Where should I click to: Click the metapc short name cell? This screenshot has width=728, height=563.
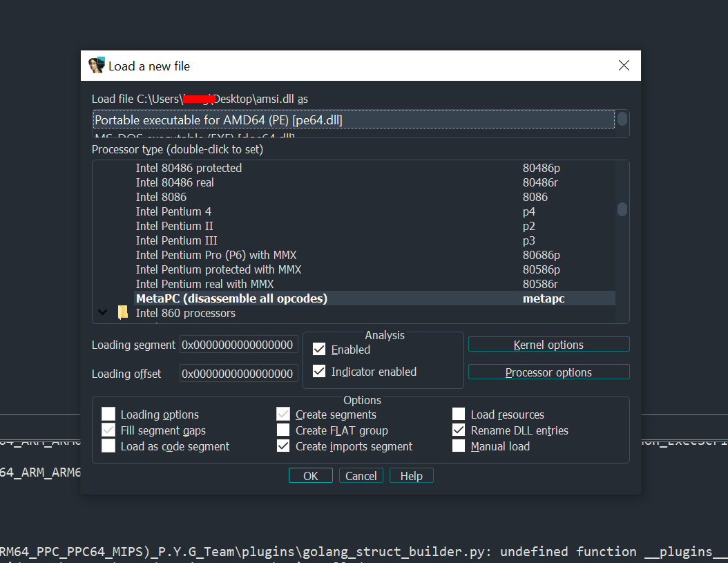point(544,298)
